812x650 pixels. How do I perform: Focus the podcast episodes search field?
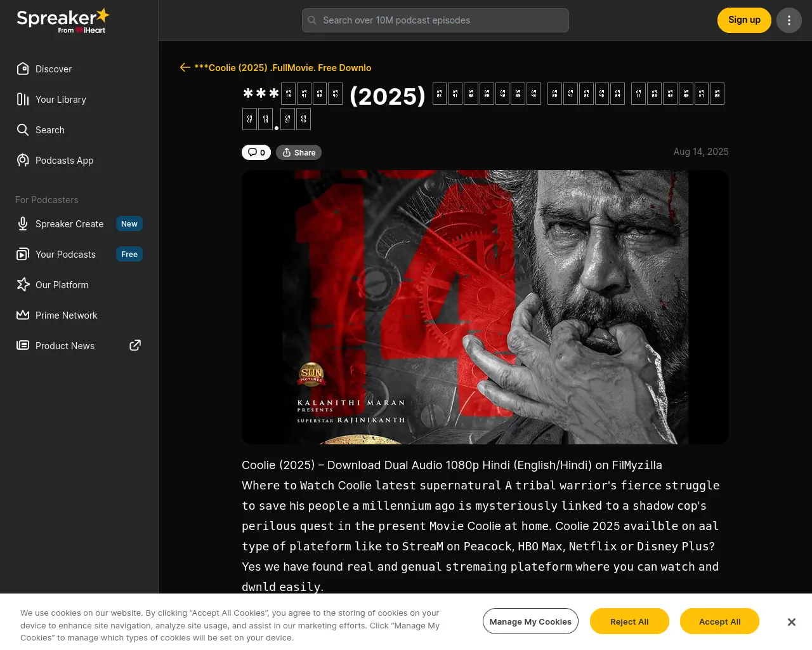click(x=435, y=20)
